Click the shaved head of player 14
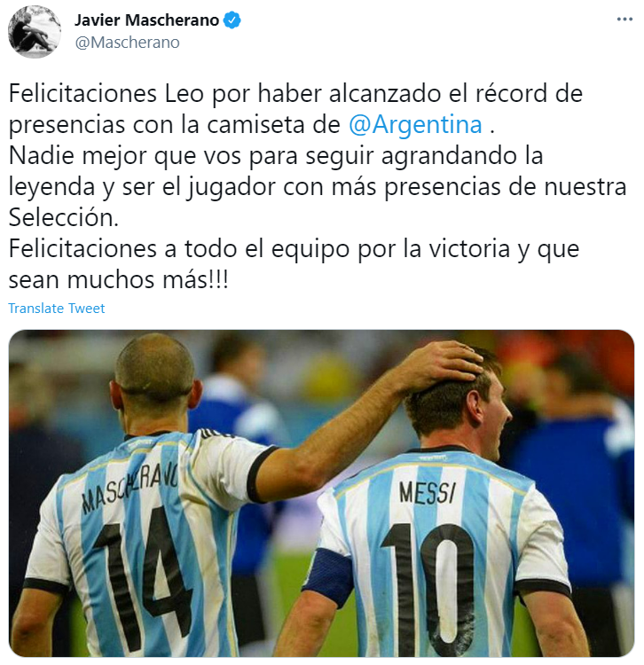 155,364
